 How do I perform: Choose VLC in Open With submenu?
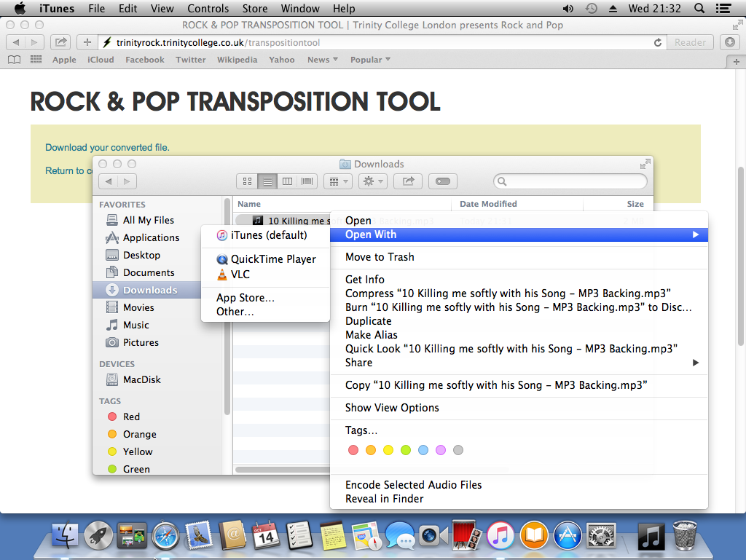[265, 275]
